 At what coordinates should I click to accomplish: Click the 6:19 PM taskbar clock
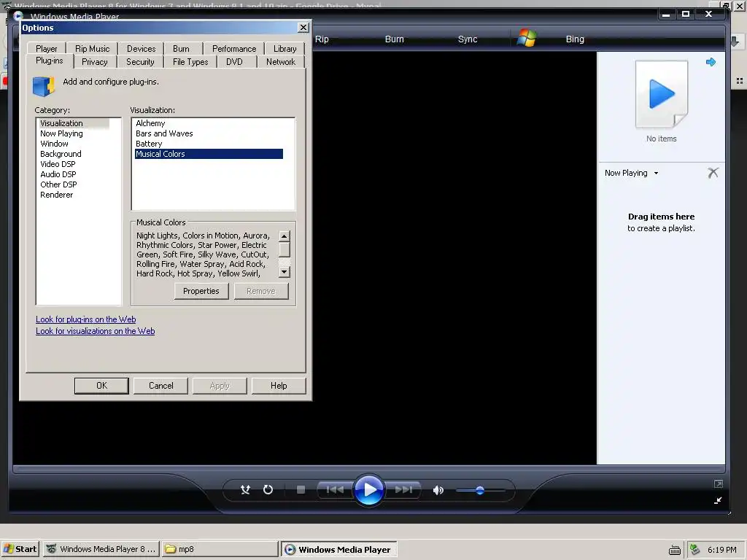pos(721,550)
